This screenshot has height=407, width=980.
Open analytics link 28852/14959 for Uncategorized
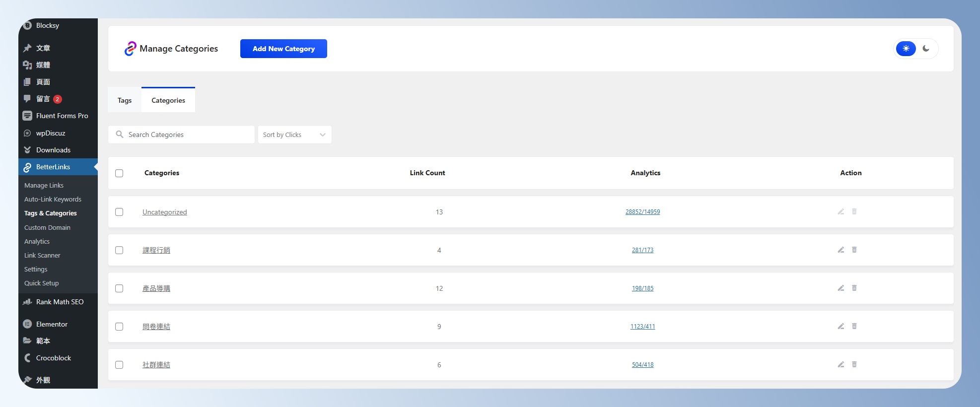642,212
